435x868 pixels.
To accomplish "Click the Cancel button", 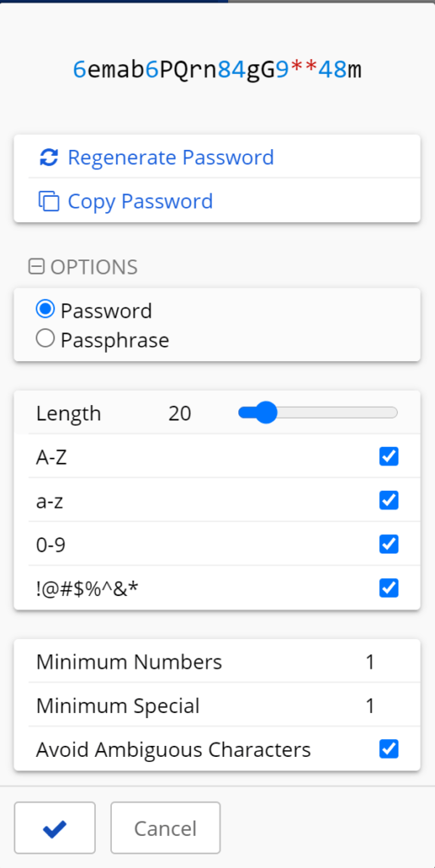I will 165,827.
